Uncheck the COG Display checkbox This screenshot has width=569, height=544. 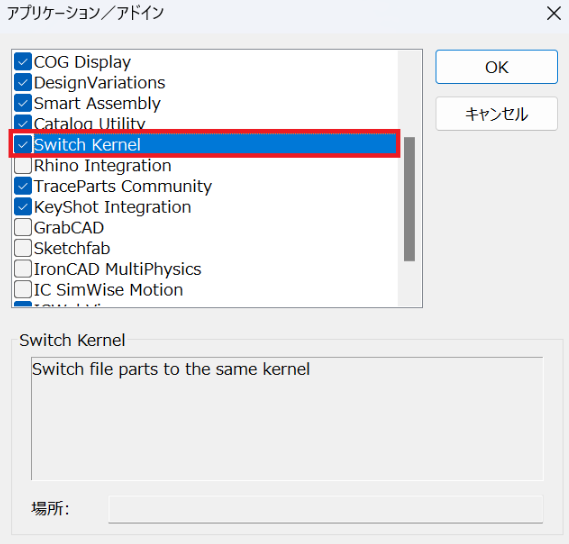tap(22, 62)
